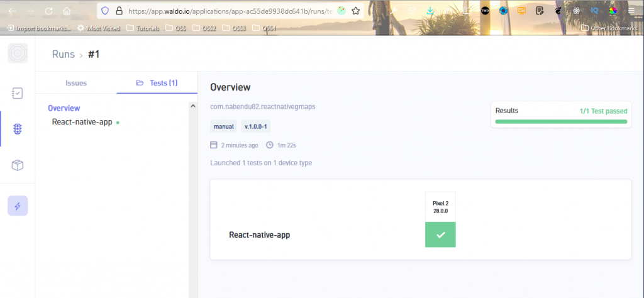Click the React devtools atom icon
644x298 pixels.
(x=576, y=11)
